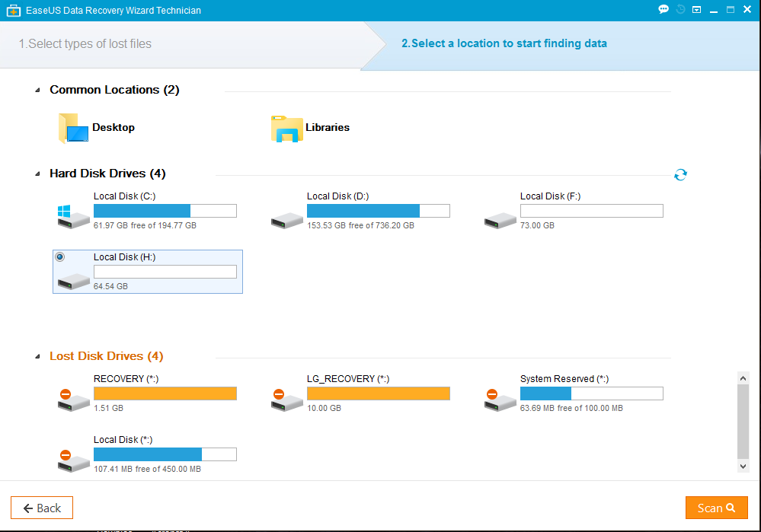The width and height of the screenshot is (761, 532).
Task: Click the 153.53 GB free of 736.20 GB text
Action: click(360, 225)
